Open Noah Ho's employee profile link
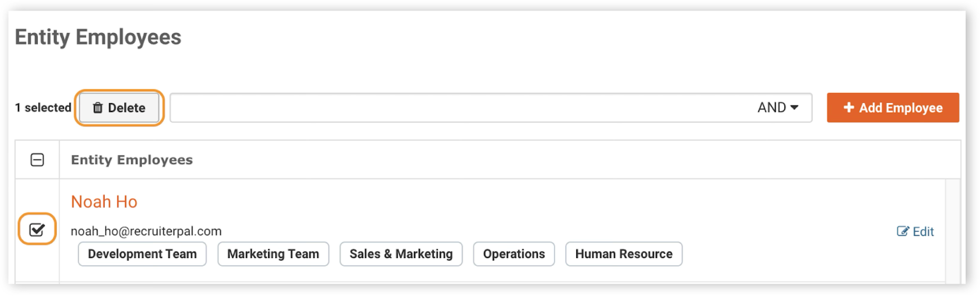The image size is (980, 296). [104, 202]
